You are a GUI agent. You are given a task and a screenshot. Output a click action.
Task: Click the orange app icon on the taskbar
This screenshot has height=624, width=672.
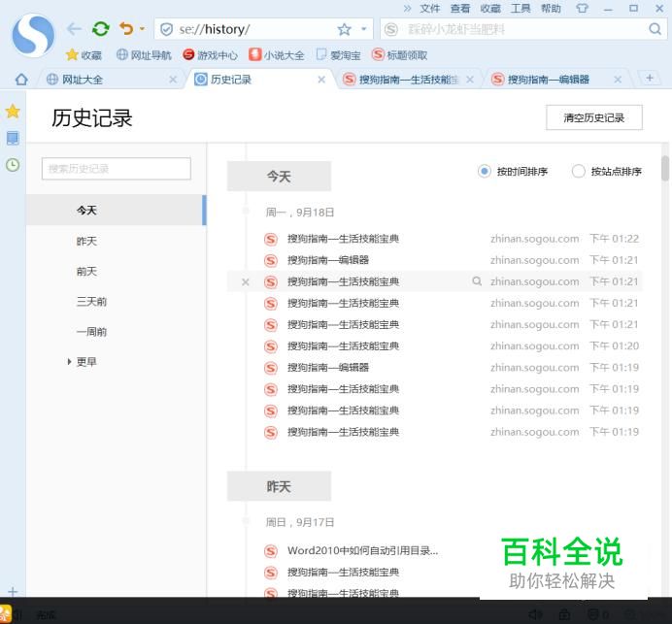tap(6, 614)
